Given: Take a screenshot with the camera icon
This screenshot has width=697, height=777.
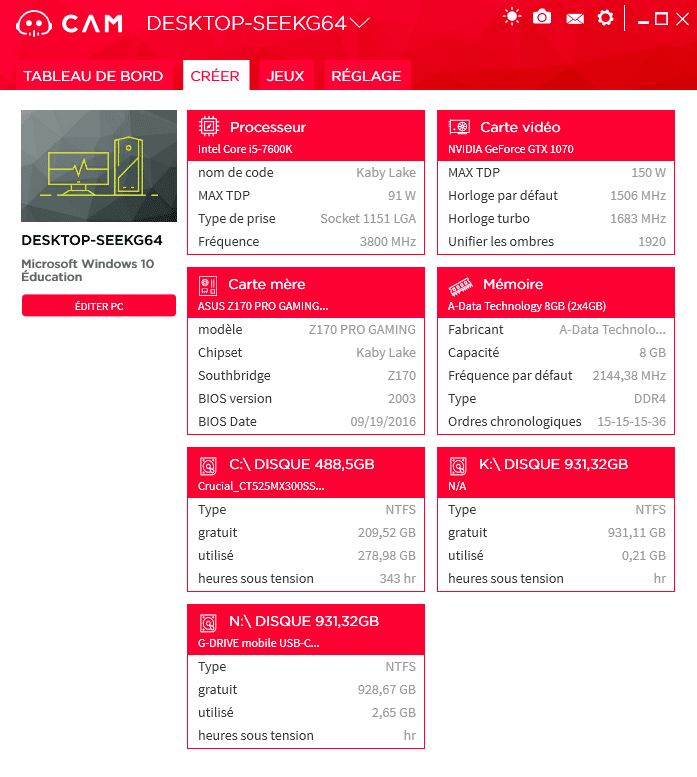Looking at the screenshot, I should click(x=542, y=17).
